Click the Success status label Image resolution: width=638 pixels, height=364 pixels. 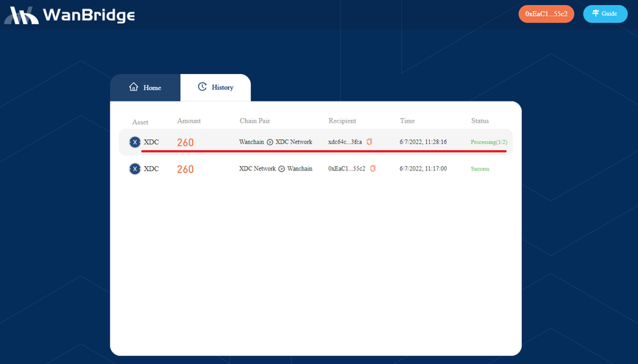480,169
